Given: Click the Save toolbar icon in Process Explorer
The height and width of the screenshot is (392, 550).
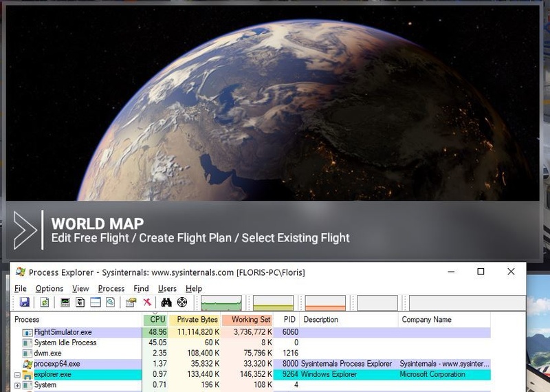Looking at the screenshot, I should point(24,302).
